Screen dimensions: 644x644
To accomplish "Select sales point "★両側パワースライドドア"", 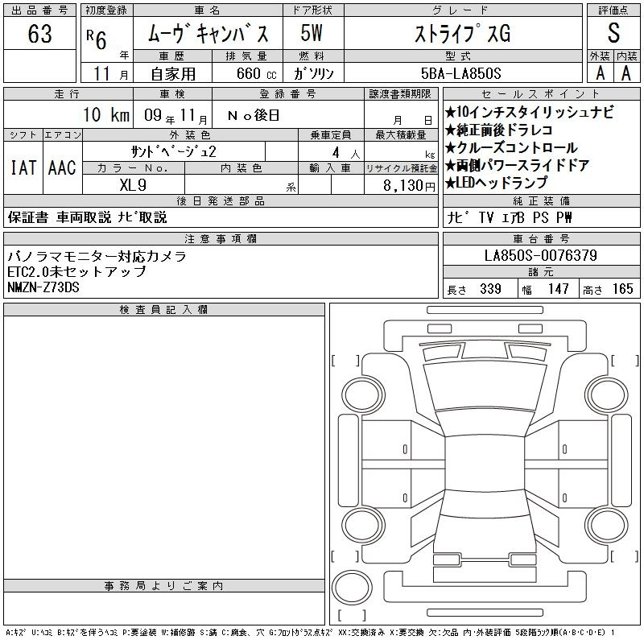I will (518, 166).
